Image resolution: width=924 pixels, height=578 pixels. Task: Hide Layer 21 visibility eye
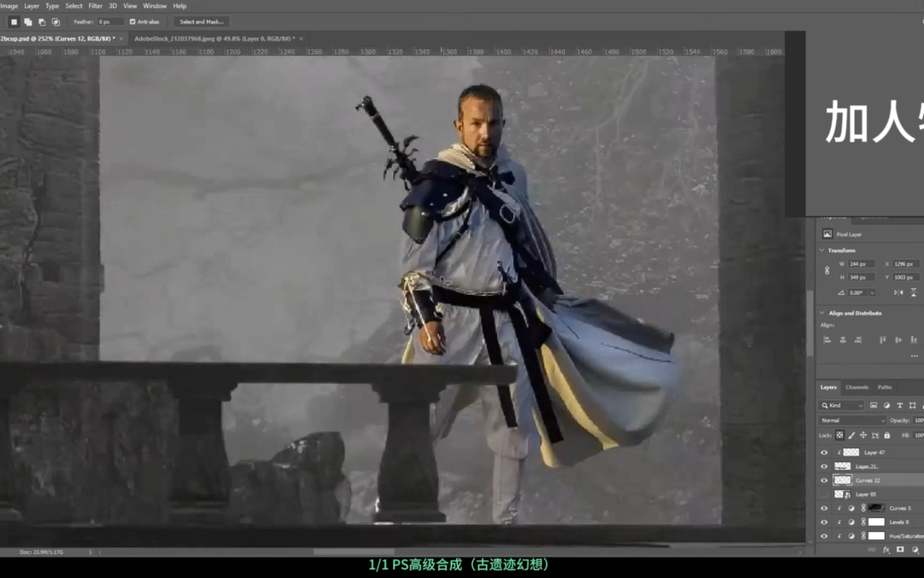(x=824, y=467)
